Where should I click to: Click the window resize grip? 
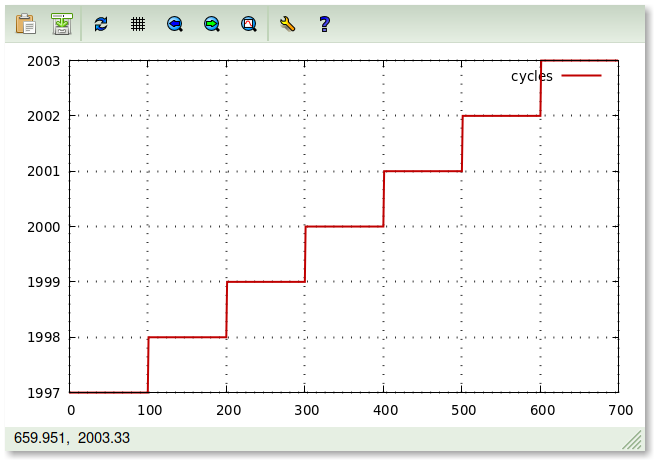pos(632,440)
